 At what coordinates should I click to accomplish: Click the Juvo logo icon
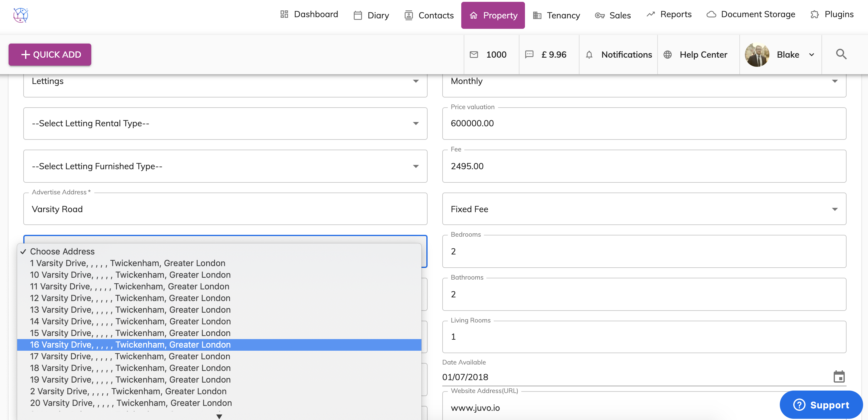21,15
